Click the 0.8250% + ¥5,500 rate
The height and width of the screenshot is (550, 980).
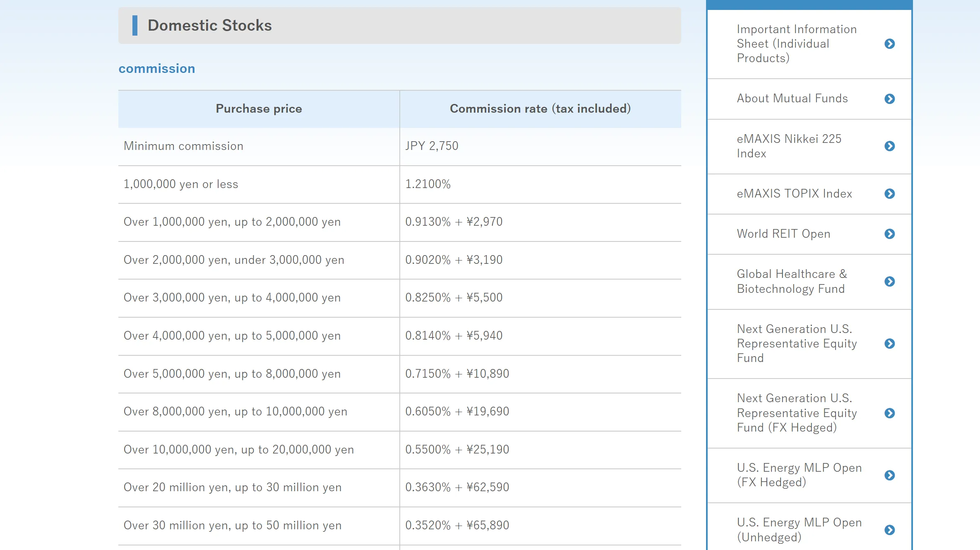(x=454, y=298)
